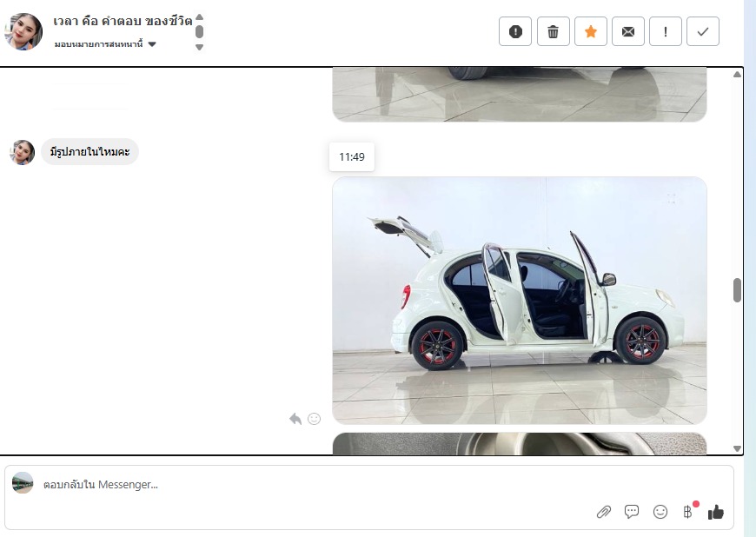The width and height of the screenshot is (756, 537).
Task: Send a thumbs-up like
Action: pyautogui.click(x=716, y=512)
